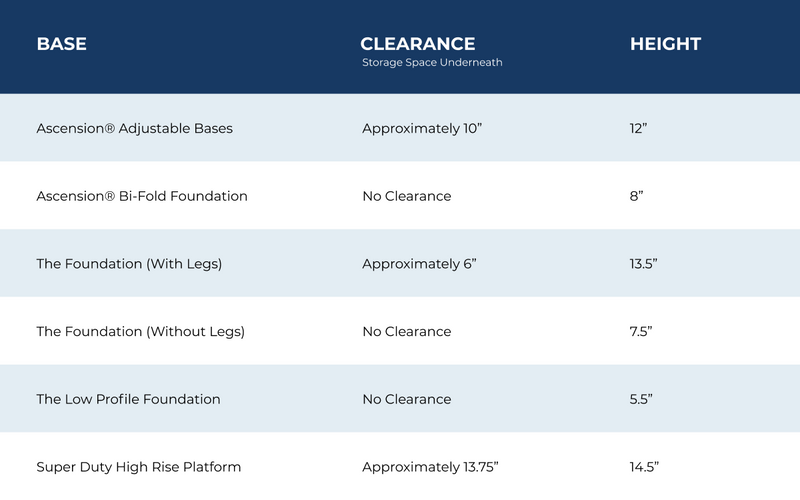
Task: Click 'The Low Profile Foundation' label
Action: point(128,399)
